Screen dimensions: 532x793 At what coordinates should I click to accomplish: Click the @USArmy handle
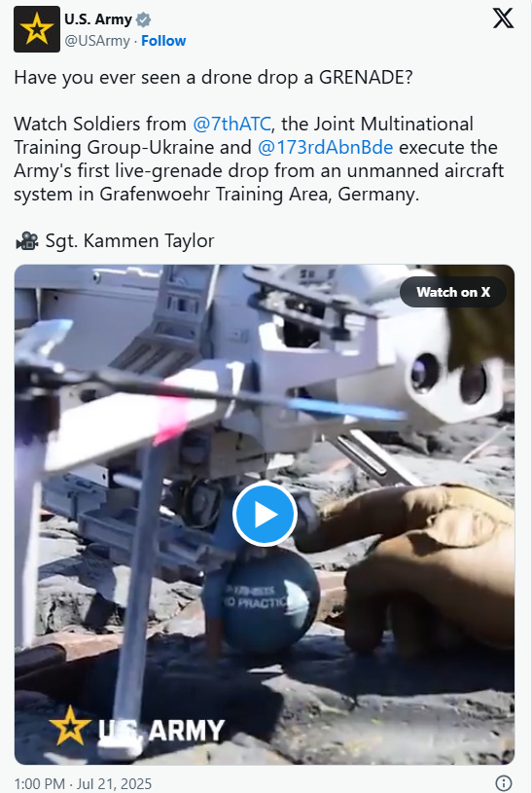97,41
